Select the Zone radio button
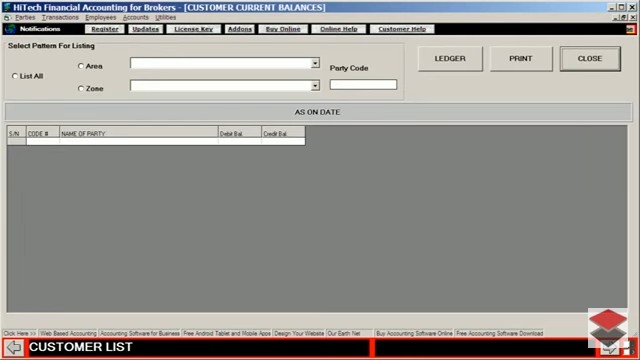The width and height of the screenshot is (640, 360). [81, 88]
